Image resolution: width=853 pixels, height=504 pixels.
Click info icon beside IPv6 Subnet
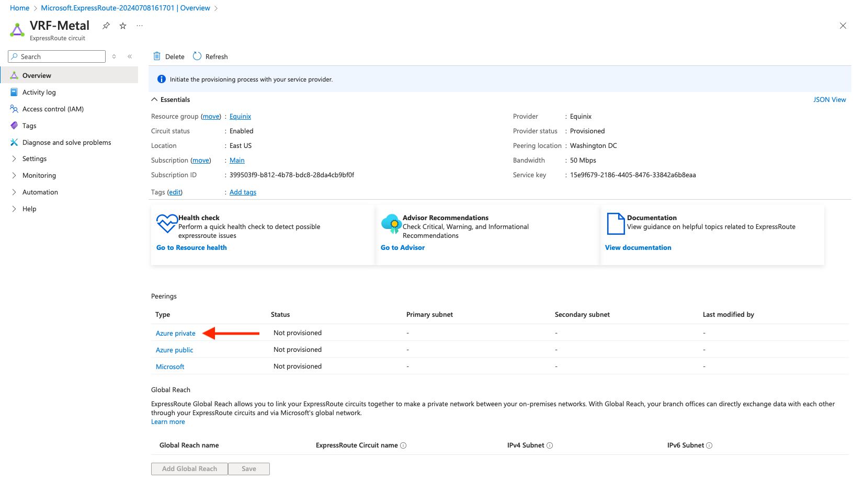click(x=709, y=445)
